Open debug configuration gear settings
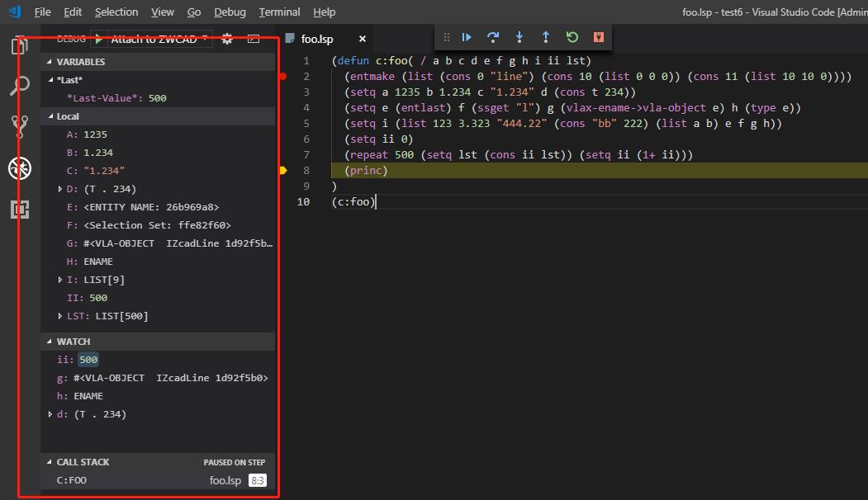 pos(227,39)
